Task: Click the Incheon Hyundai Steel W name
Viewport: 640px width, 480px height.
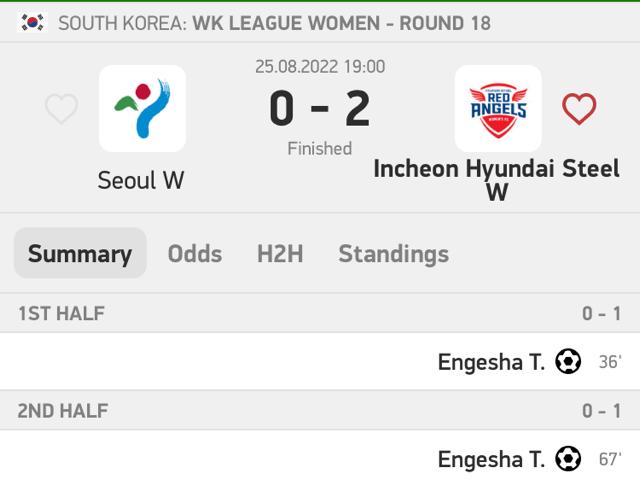Action: click(497, 180)
